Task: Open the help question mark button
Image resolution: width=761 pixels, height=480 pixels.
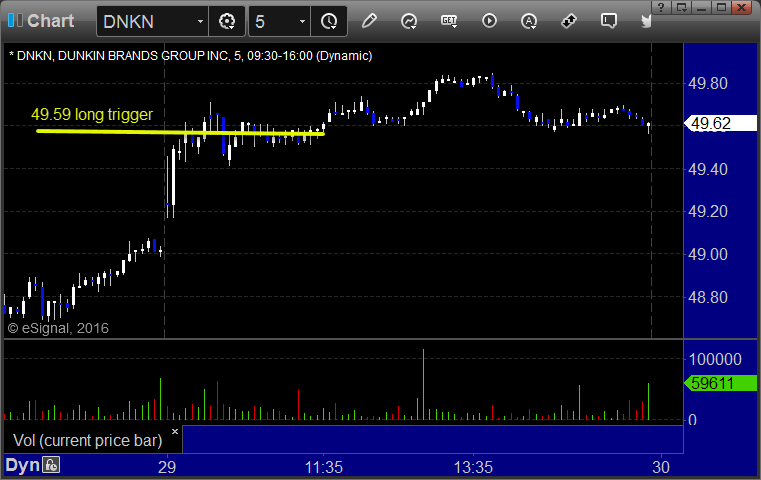Action: (x=661, y=7)
